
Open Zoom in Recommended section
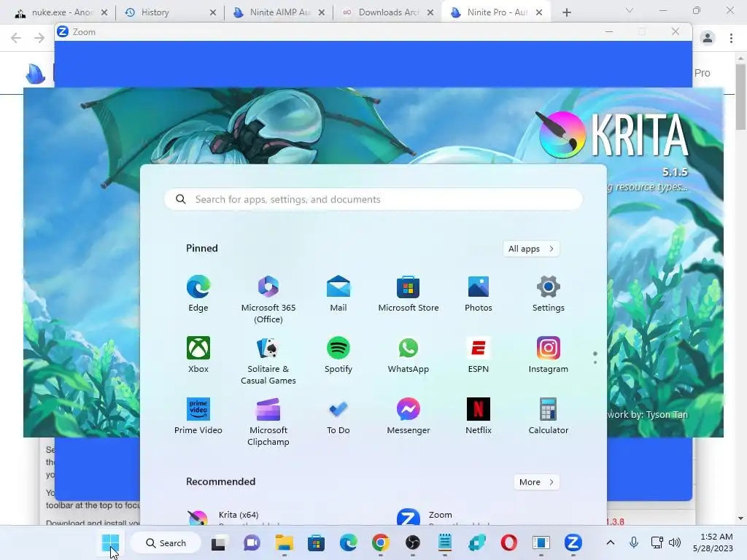coord(440,517)
